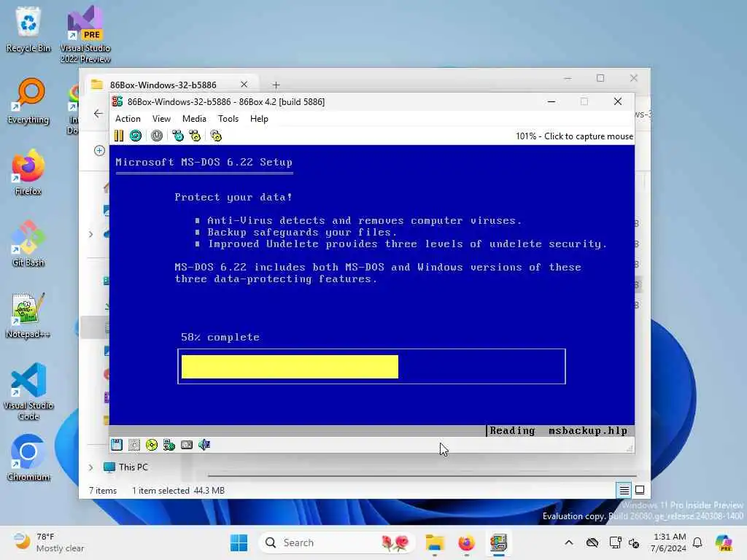The height and width of the screenshot is (560, 747).
Task: Open the Help menu
Action: pos(259,119)
